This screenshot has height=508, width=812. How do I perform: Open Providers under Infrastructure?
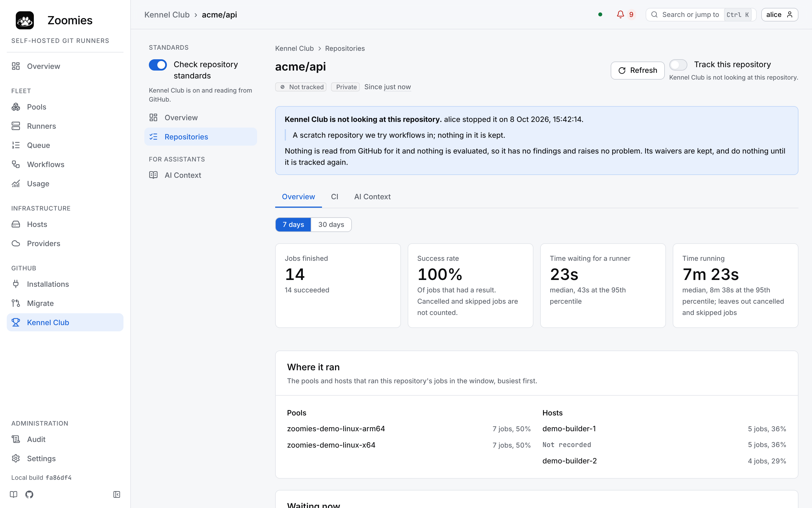coord(65,243)
